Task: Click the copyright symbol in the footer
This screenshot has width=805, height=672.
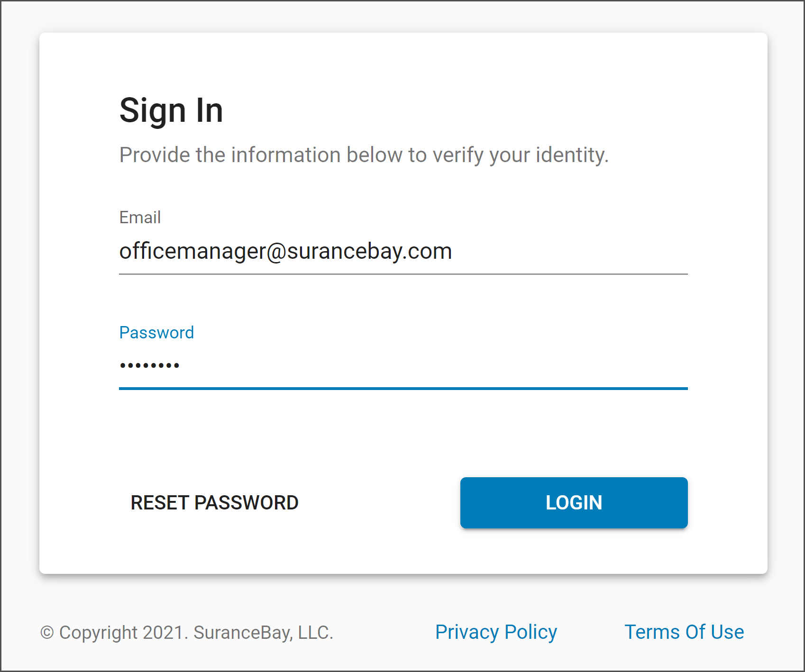Action: [47, 633]
